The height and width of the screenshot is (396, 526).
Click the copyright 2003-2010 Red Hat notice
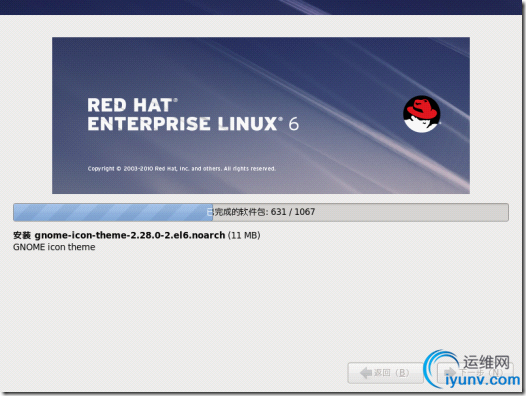point(181,168)
